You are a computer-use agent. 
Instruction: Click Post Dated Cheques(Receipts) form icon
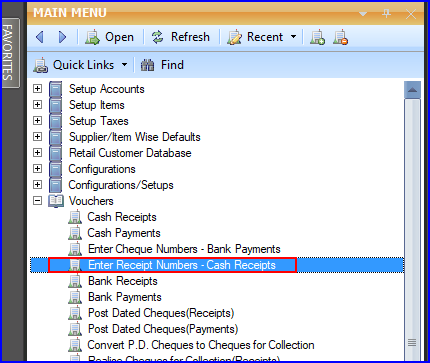[75, 313]
